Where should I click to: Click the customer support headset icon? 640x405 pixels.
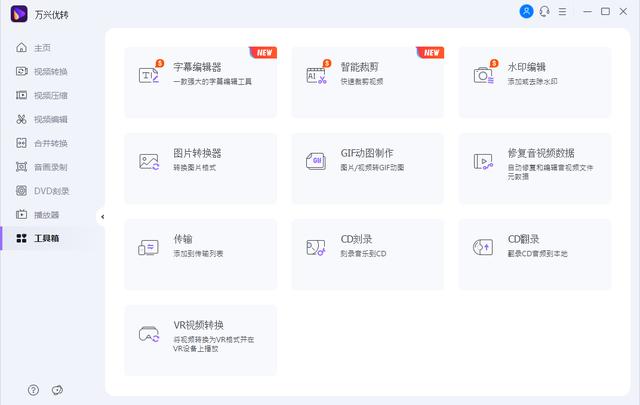point(544,11)
